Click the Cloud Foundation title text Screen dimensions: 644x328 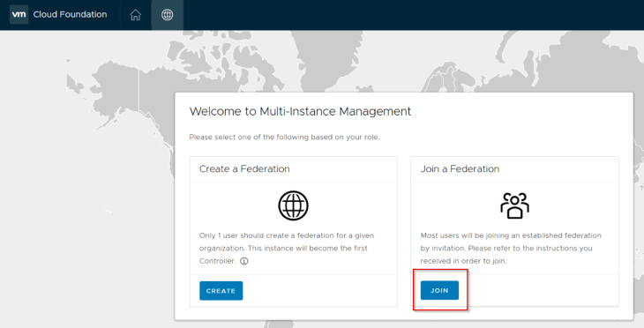pos(71,14)
